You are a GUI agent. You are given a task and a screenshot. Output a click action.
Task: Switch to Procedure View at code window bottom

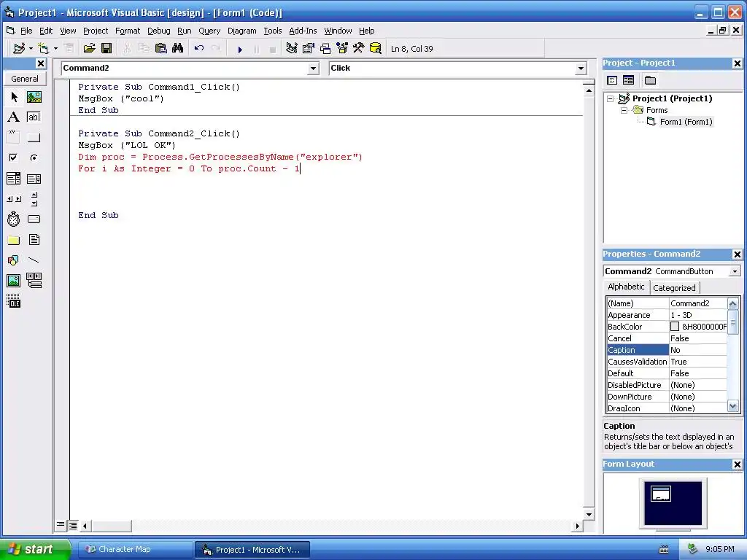point(61,525)
